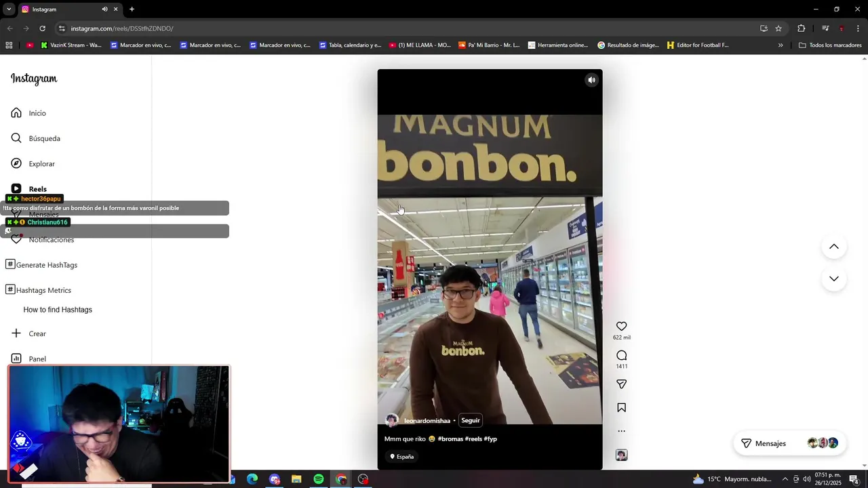The height and width of the screenshot is (488, 868).
Task: Click the Instagram logo
Action: coord(34,79)
